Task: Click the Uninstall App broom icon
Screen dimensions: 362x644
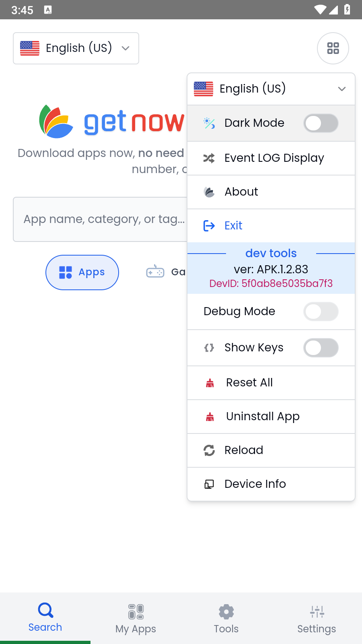Action: (x=210, y=417)
